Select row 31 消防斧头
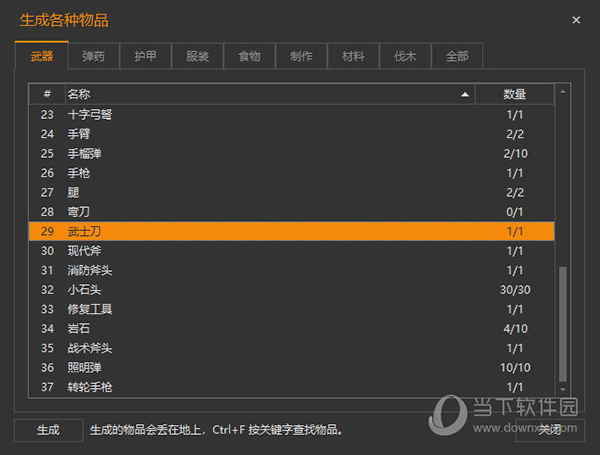The height and width of the screenshot is (455, 600). click(x=292, y=270)
